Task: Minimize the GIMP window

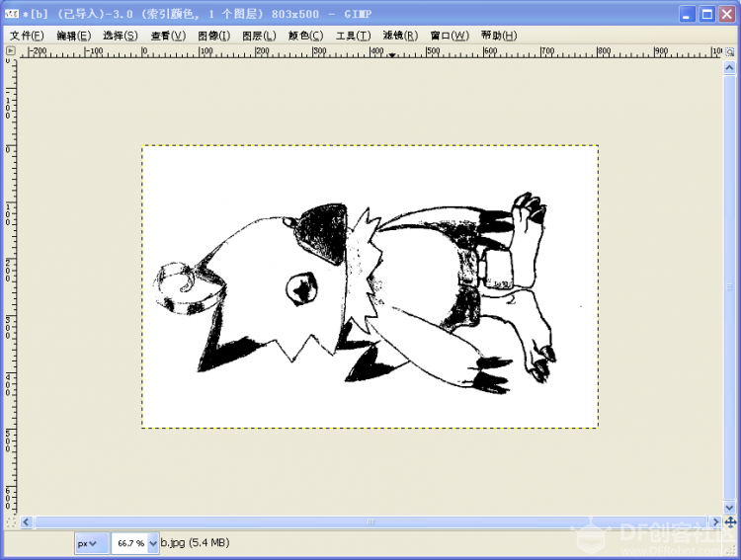Action: [687, 14]
